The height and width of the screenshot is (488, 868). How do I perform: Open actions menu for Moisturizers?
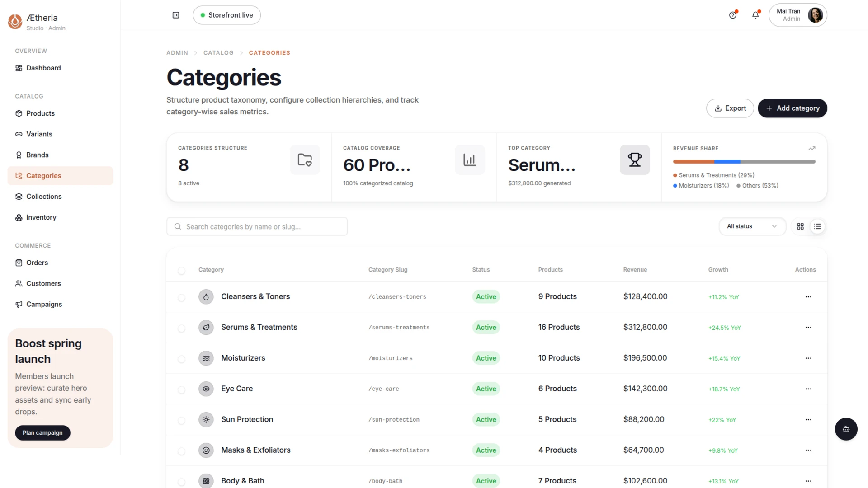click(808, 358)
